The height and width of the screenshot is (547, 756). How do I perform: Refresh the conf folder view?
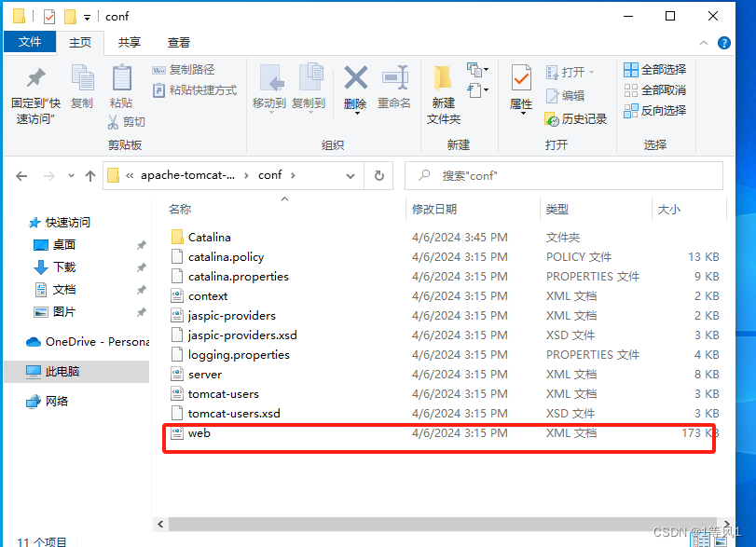click(379, 176)
